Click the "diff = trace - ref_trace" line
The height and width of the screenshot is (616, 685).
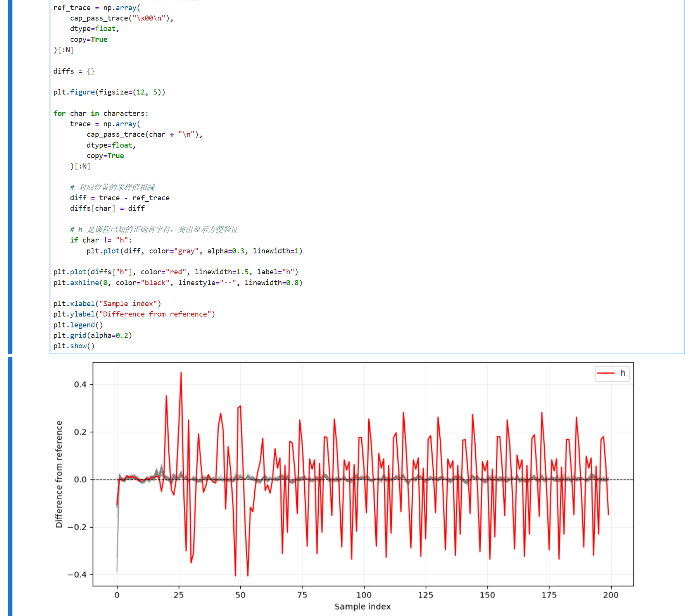(x=120, y=198)
